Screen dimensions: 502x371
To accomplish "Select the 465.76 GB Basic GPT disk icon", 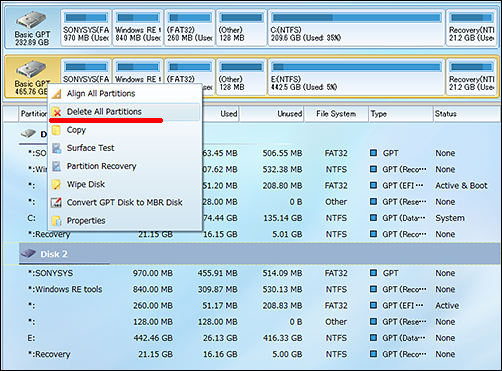I will 31,69.
